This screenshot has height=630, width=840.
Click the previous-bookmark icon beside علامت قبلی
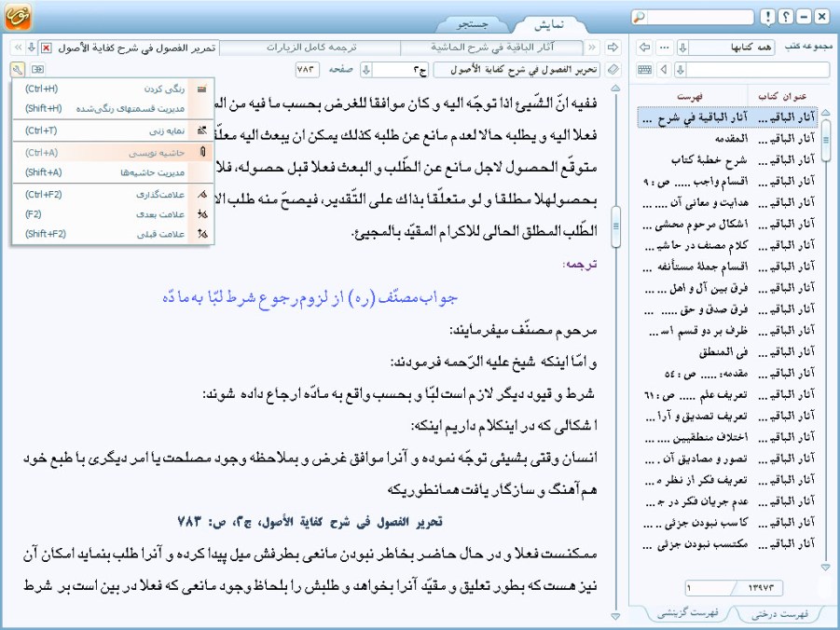click(x=202, y=234)
